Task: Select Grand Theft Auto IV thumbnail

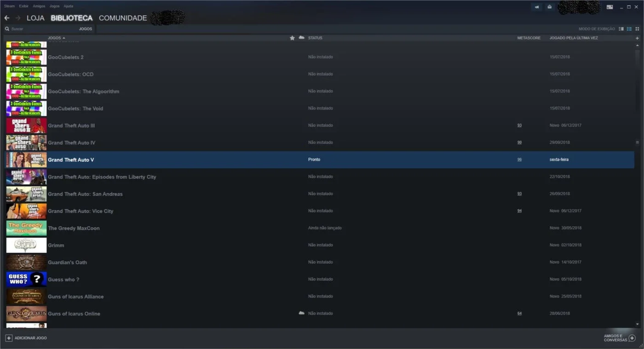Action: [x=26, y=143]
